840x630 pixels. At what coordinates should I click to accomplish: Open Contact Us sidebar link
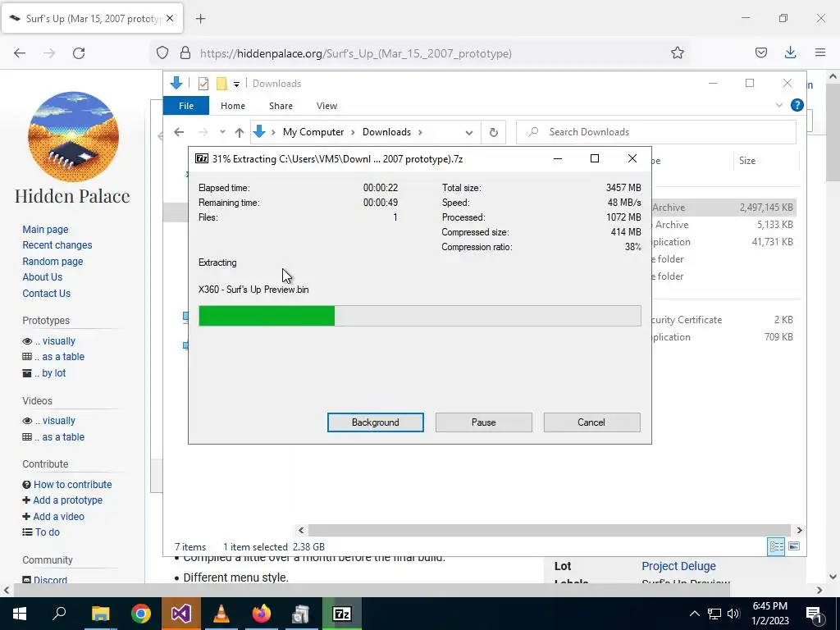47,293
